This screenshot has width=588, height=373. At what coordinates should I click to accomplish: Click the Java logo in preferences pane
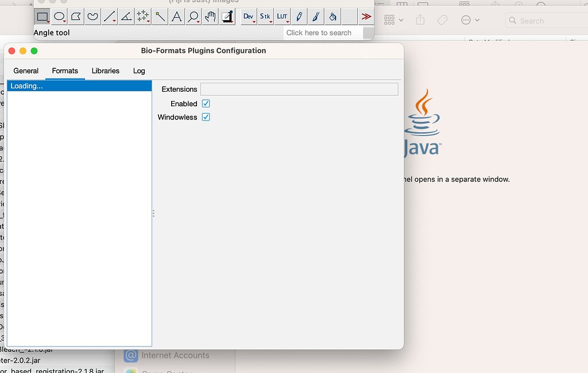(423, 123)
